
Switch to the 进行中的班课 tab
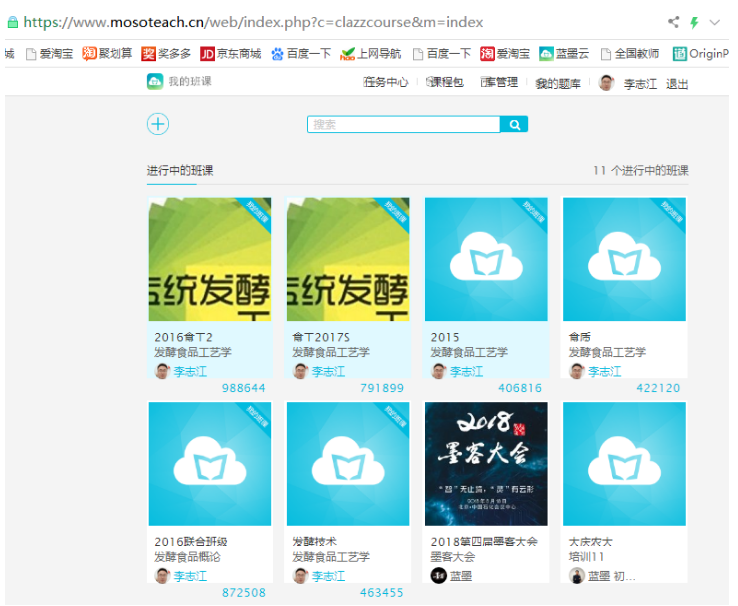point(180,171)
